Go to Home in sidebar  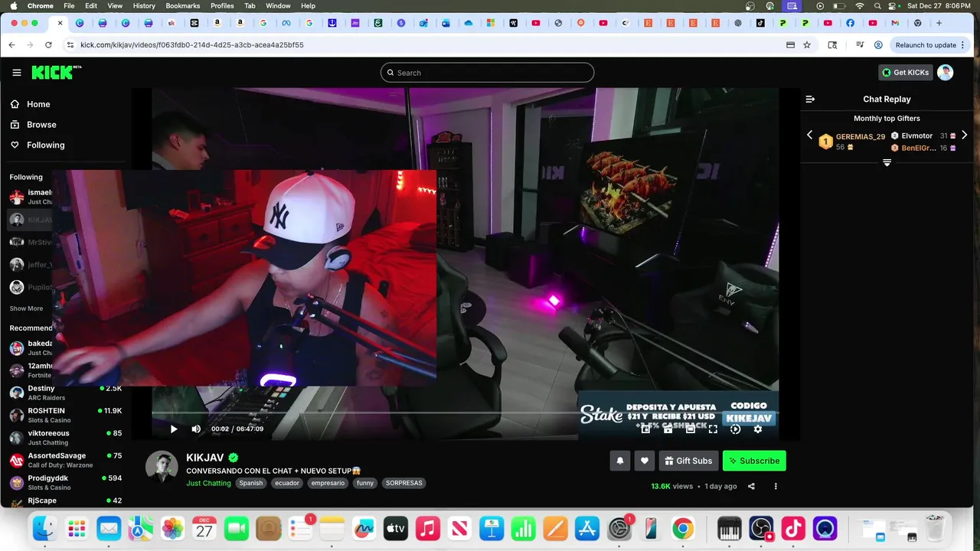(38, 104)
